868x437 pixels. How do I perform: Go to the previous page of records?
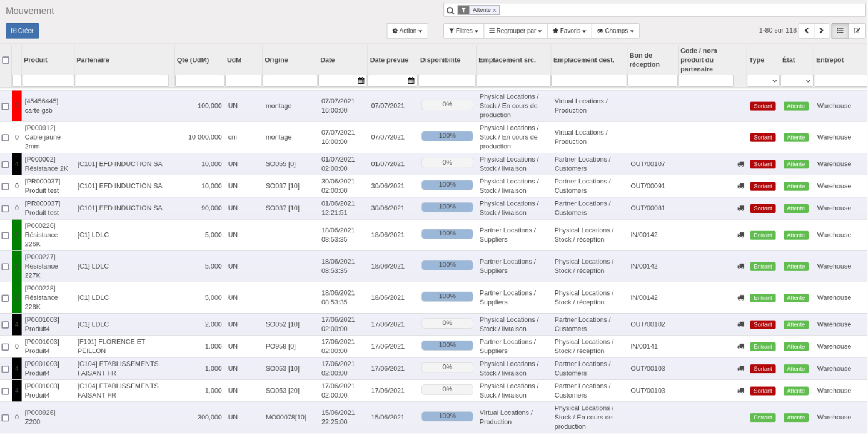pos(806,31)
